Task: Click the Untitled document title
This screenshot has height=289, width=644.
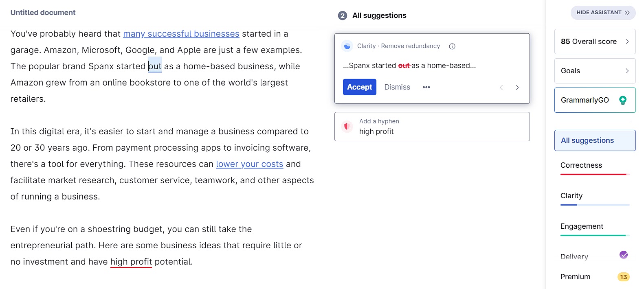Action: pos(43,13)
